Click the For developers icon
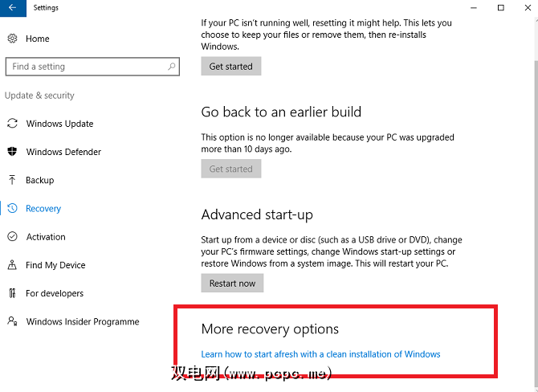The height and width of the screenshot is (392, 538). click(x=12, y=293)
